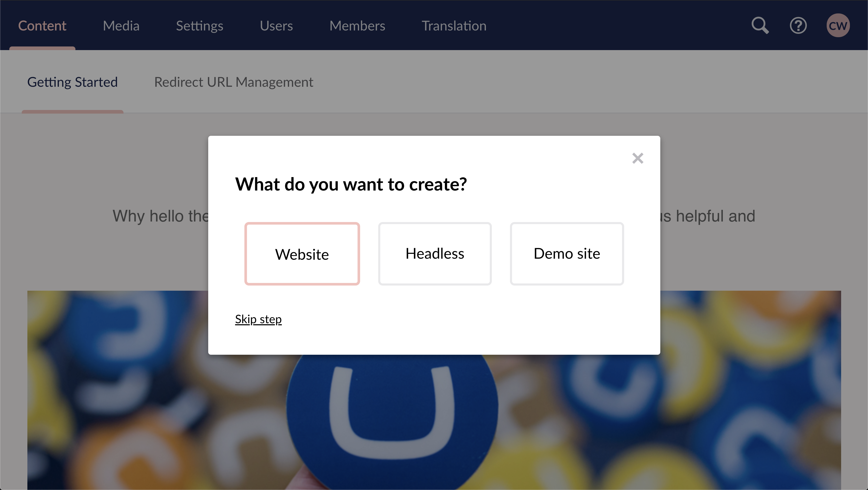Open the search magnifier icon
Viewport: 868px width, 490px height.
[x=760, y=26]
